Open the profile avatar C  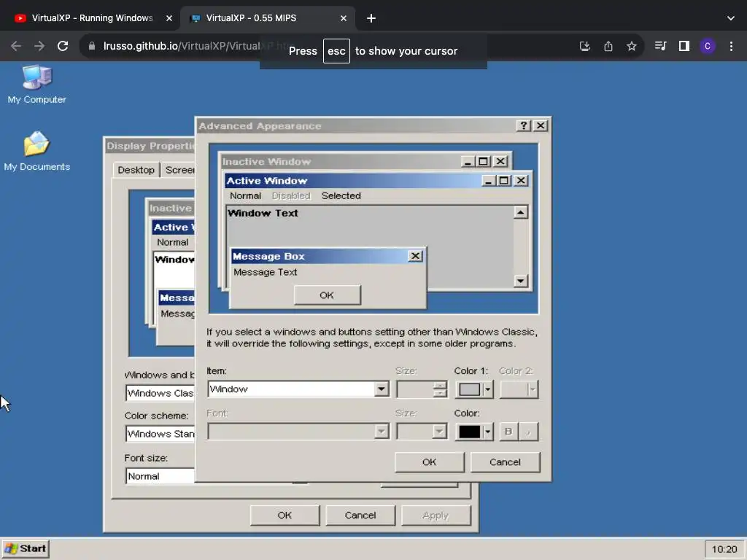[708, 46]
